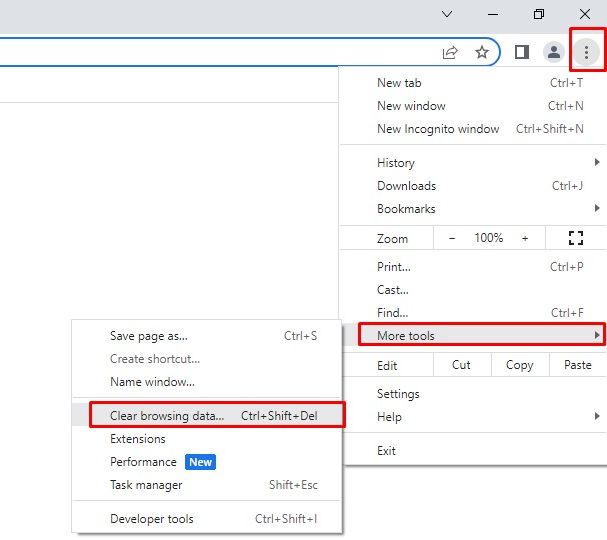This screenshot has width=607, height=540.
Task: Select Save page as... option
Action: [207, 336]
